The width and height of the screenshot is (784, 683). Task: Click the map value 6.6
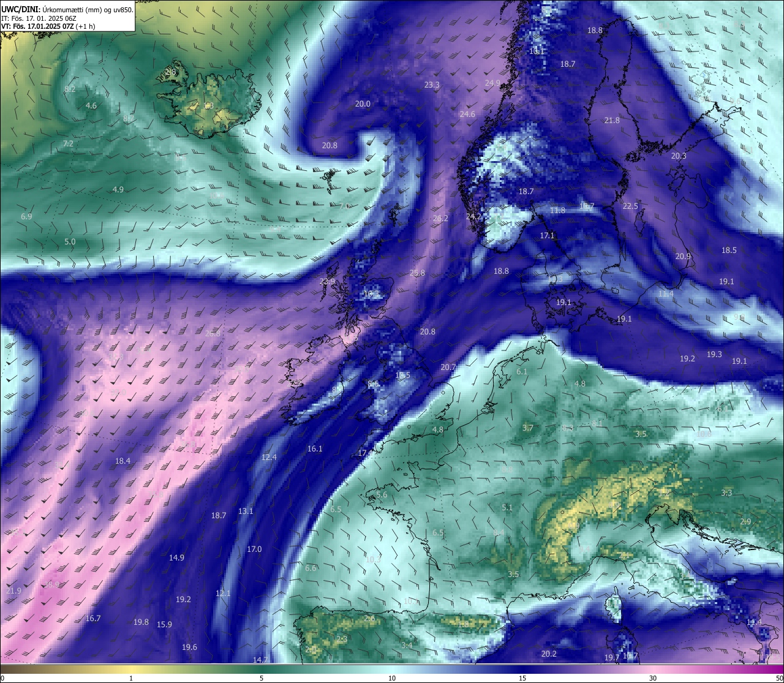pyautogui.click(x=311, y=568)
